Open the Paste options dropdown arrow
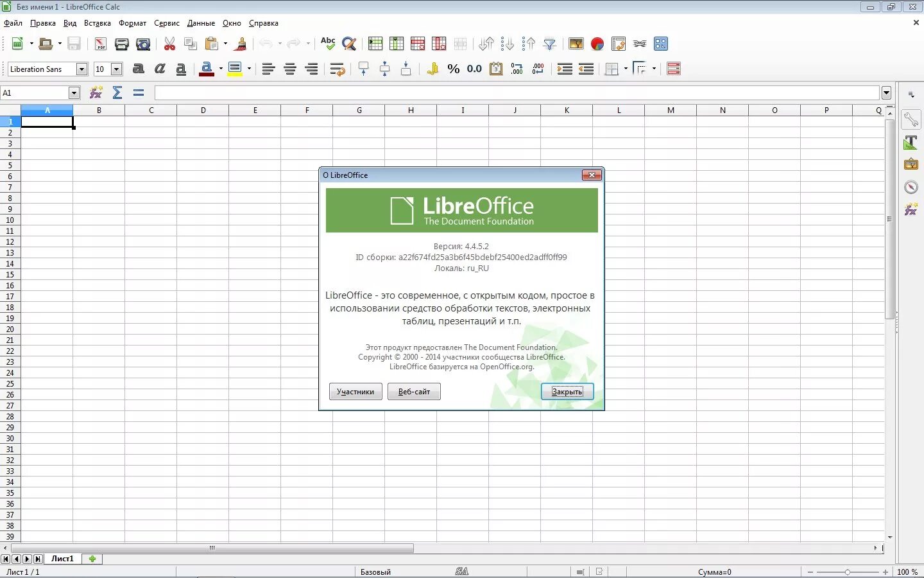 point(225,44)
